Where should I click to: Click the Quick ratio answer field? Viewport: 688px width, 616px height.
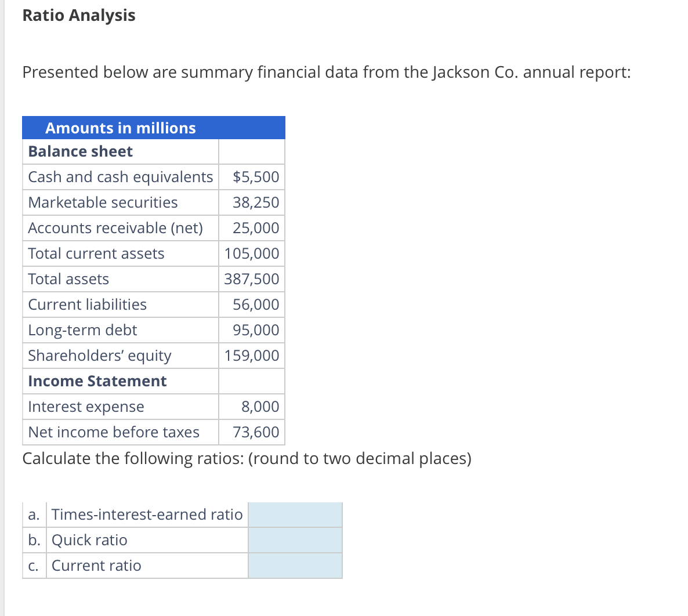click(295, 540)
